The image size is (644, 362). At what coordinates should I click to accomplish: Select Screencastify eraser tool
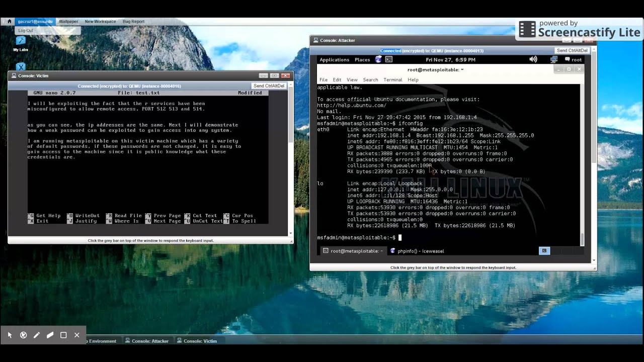point(50,335)
